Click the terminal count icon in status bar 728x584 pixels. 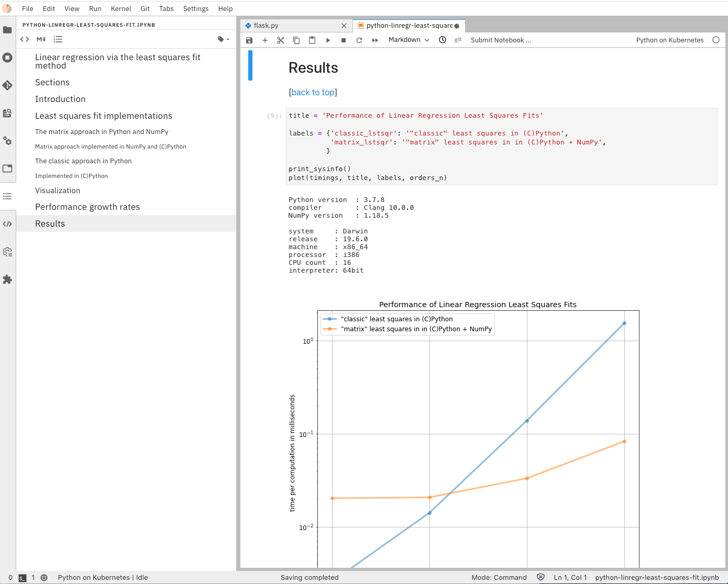22,578
